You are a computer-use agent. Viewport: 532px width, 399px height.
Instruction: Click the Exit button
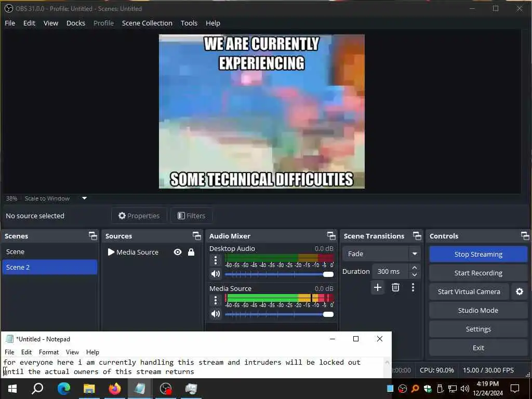click(478, 348)
